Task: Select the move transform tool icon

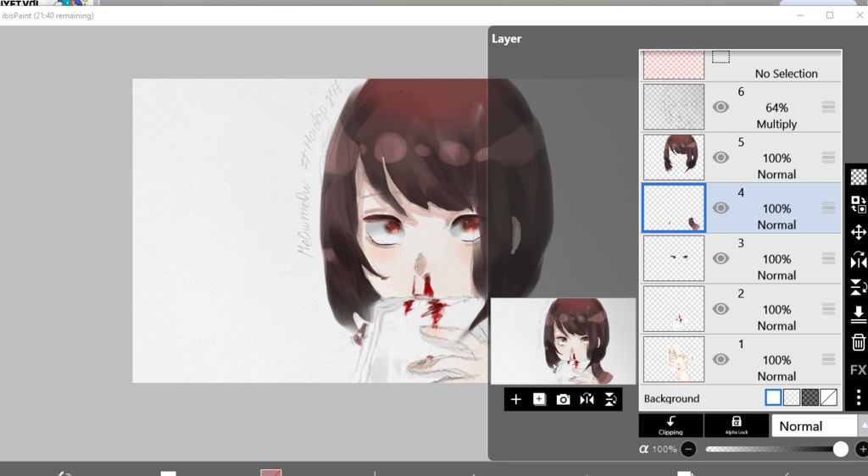Action: [858, 232]
